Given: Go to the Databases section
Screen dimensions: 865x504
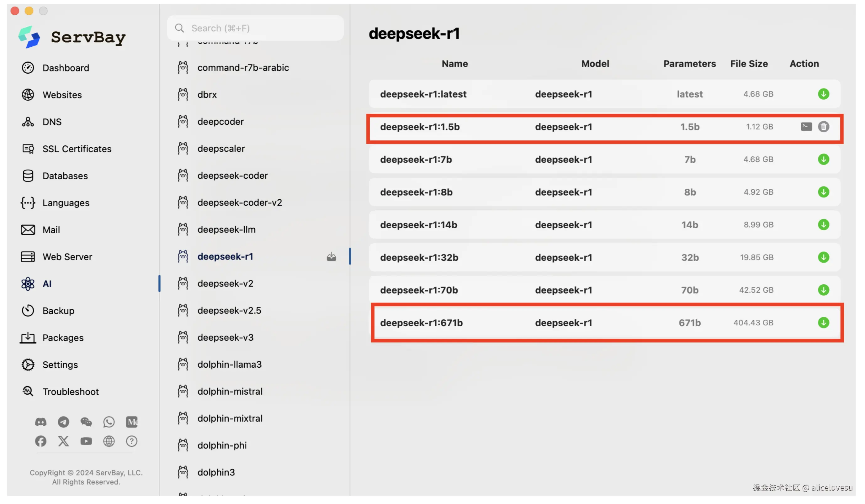Looking at the screenshot, I should tap(65, 176).
